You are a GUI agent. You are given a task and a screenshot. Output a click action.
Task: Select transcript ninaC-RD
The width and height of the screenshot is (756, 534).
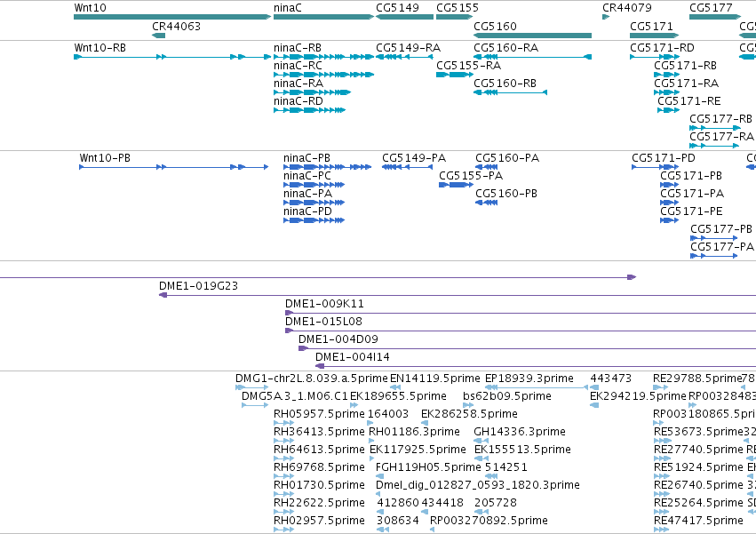(309, 110)
